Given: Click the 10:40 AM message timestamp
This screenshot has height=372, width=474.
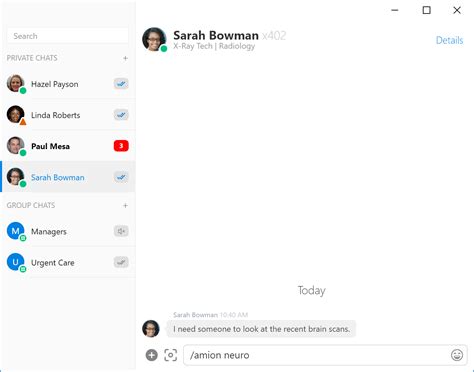Looking at the screenshot, I should coord(234,315).
